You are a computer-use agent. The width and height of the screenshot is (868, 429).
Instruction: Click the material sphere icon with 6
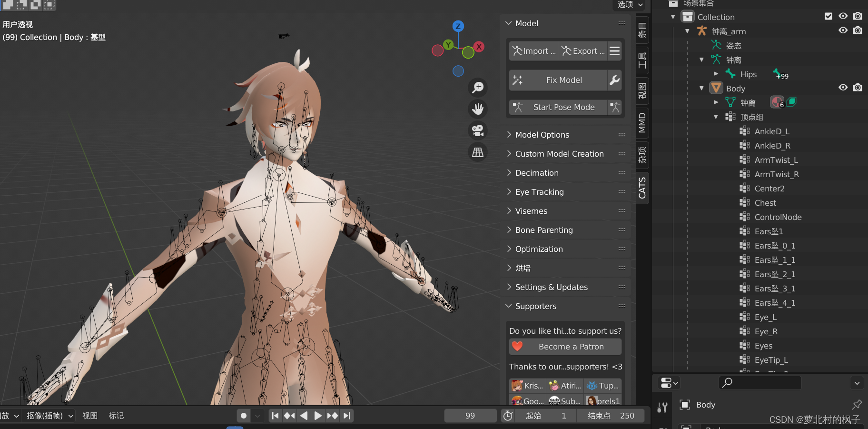(777, 102)
